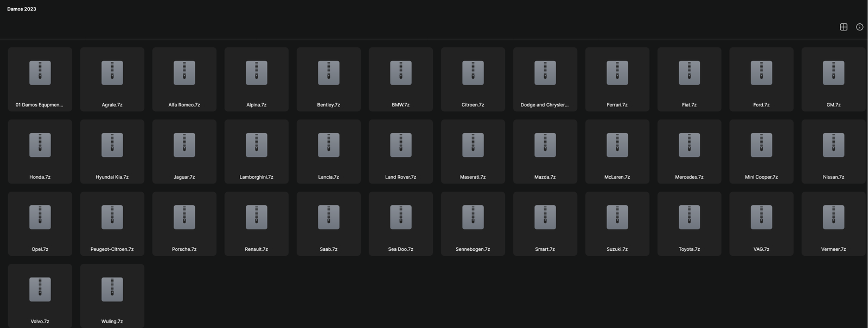Open the Lamborghini.7z archive icon

(257, 145)
